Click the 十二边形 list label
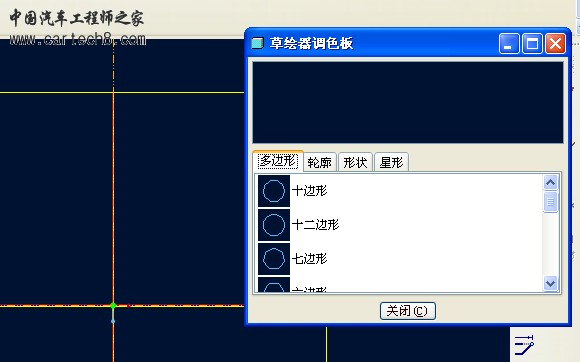 pos(316,225)
